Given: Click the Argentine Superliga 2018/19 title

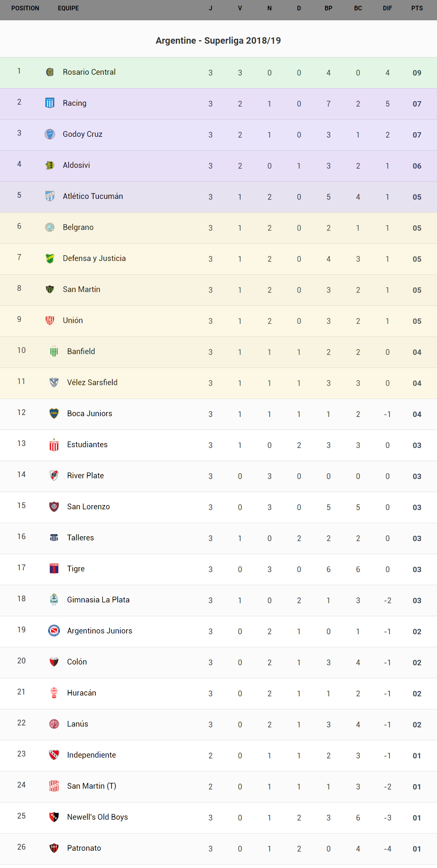Looking at the screenshot, I should click(x=218, y=41).
